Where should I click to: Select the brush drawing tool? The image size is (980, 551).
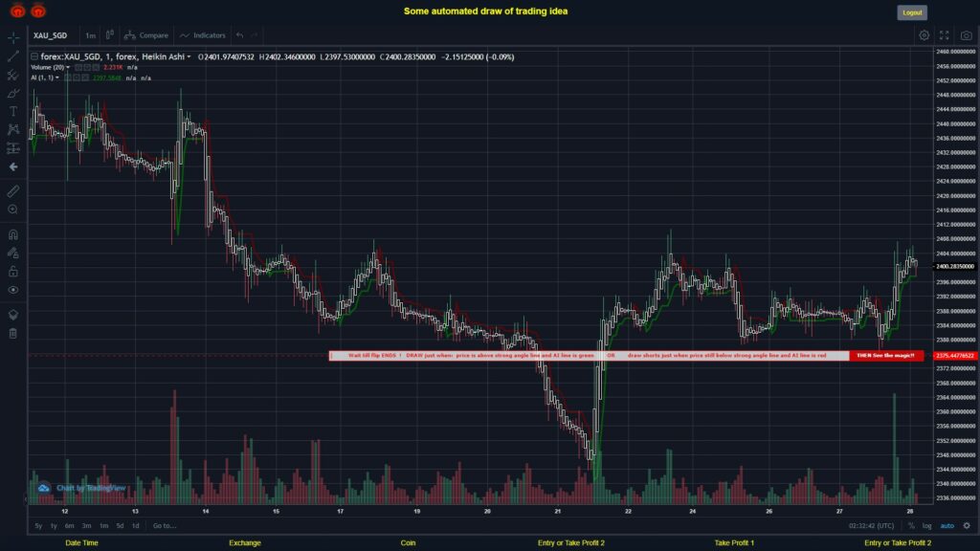13,93
